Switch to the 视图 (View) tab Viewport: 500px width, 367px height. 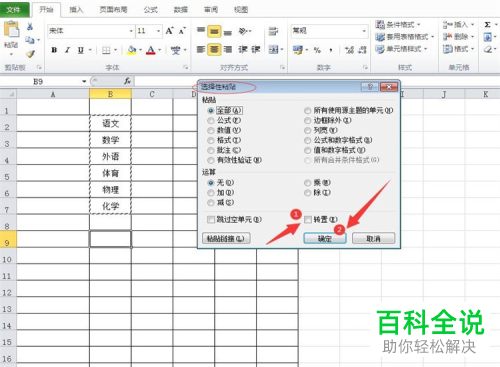tap(241, 10)
